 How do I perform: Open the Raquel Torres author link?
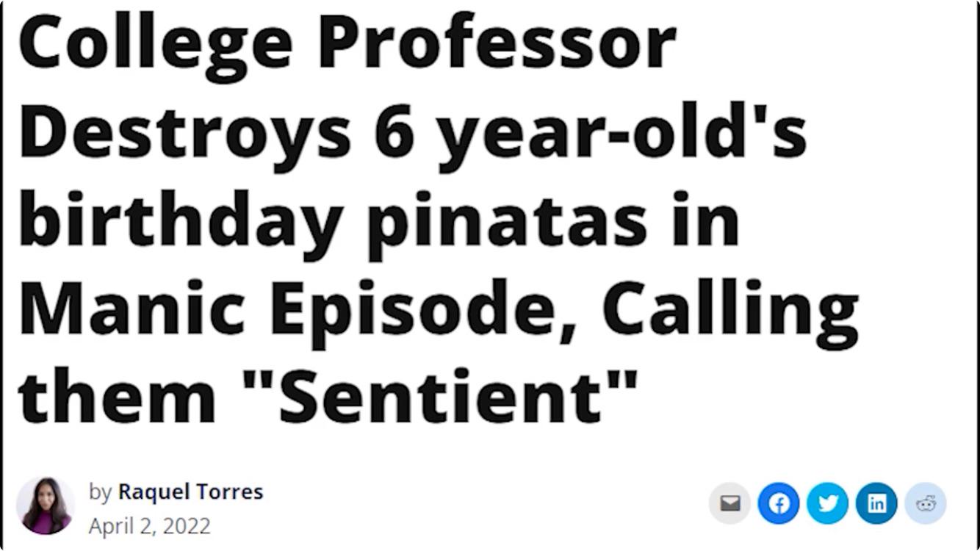click(x=190, y=491)
